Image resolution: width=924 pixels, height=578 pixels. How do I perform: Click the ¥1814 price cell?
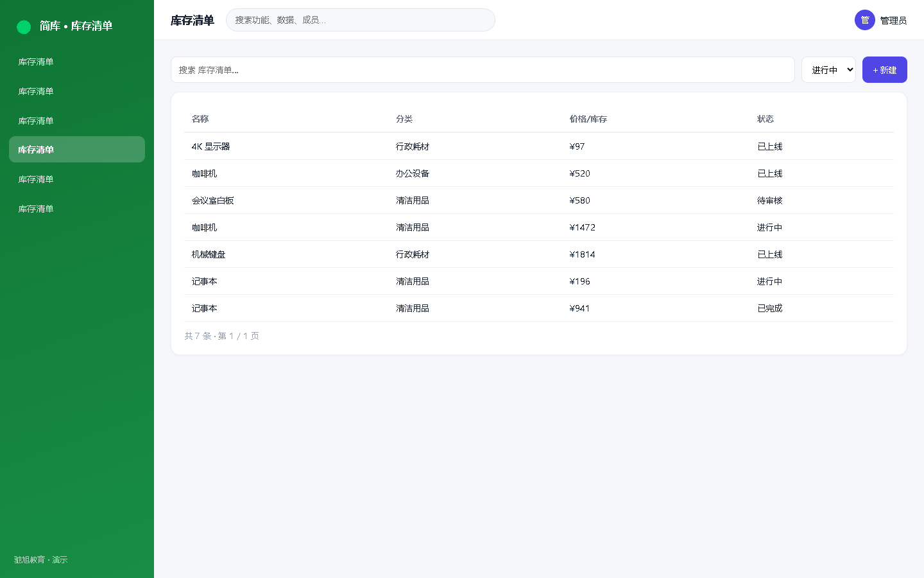click(x=582, y=254)
